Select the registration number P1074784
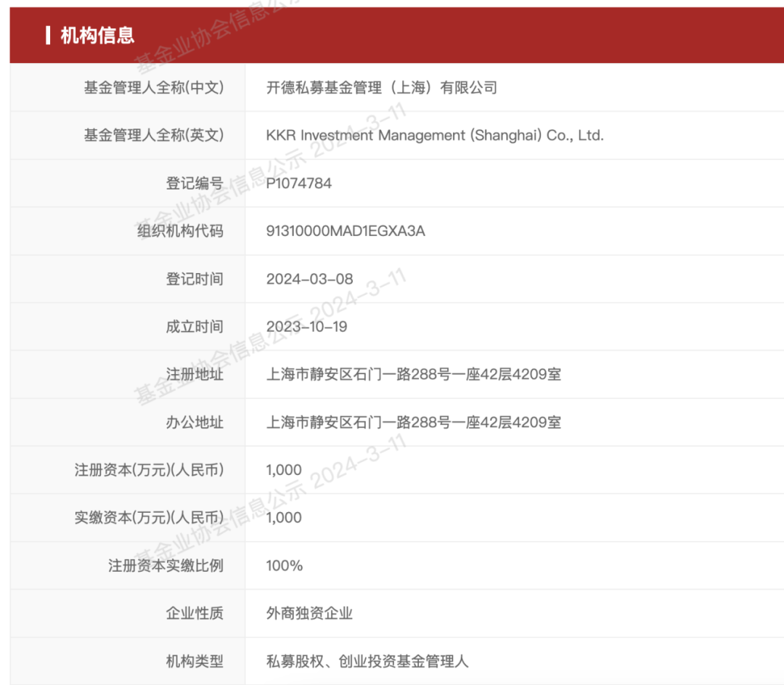Viewport: 784px width, 685px height. click(298, 184)
